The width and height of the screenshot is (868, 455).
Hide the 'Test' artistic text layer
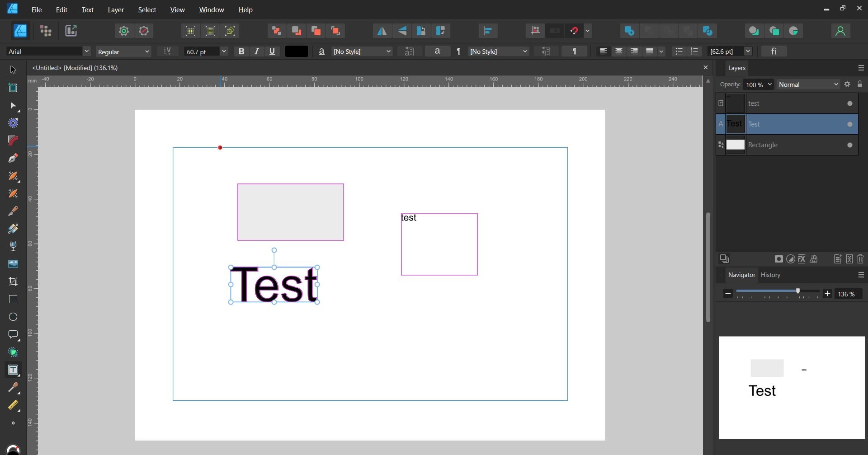tap(850, 124)
